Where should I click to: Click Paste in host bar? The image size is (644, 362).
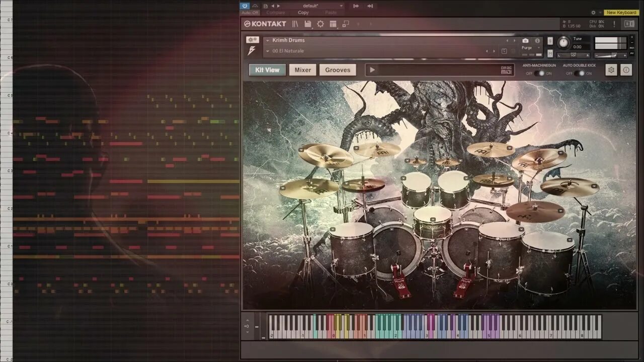(331, 13)
